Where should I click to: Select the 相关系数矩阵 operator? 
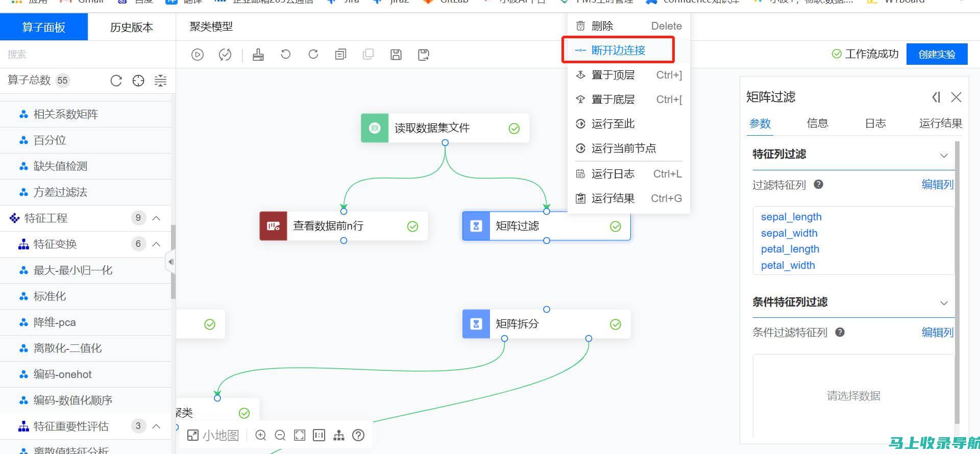point(85,114)
